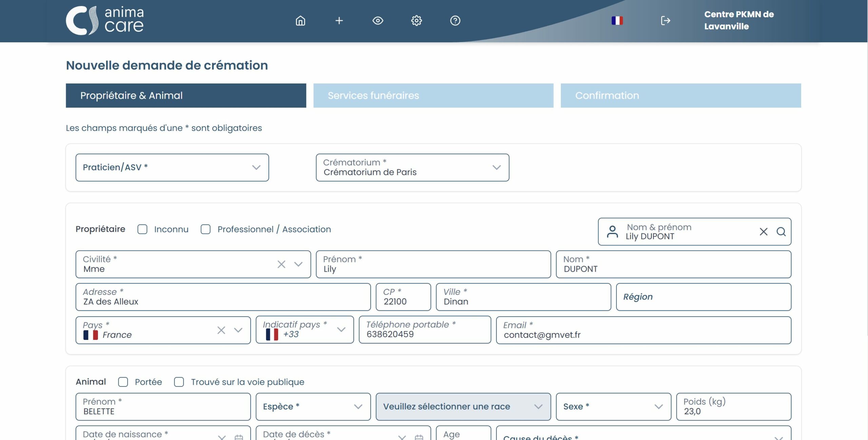
Task: Go to the home icon in header
Action: pyautogui.click(x=300, y=21)
